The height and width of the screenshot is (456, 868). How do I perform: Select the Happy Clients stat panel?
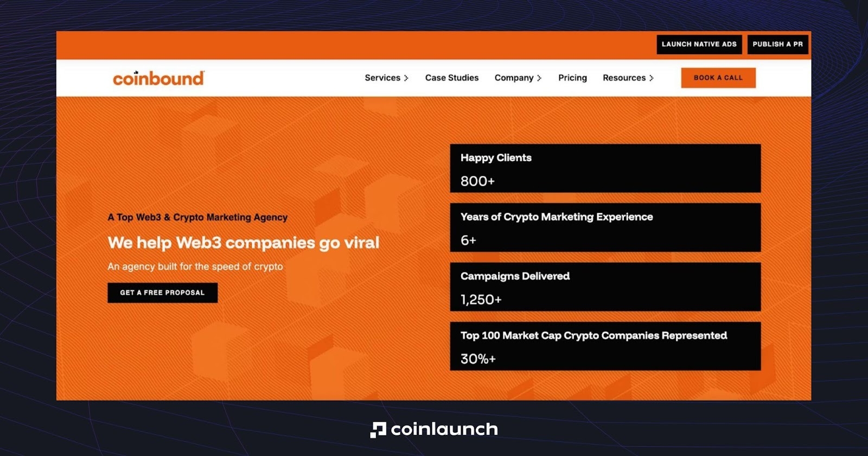605,168
